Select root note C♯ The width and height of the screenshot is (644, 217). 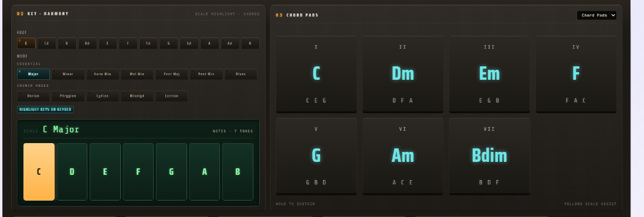click(x=47, y=43)
